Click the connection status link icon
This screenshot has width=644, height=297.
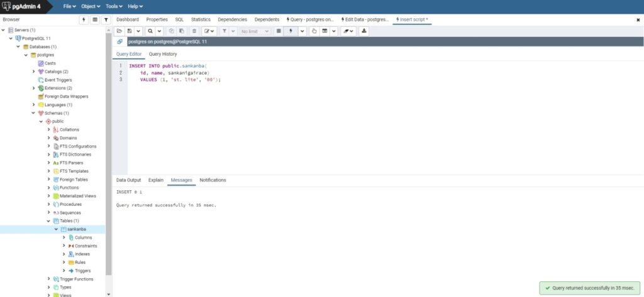point(120,41)
